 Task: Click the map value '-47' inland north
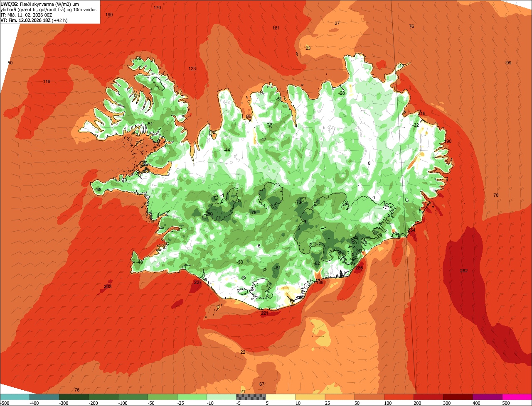(x=263, y=140)
